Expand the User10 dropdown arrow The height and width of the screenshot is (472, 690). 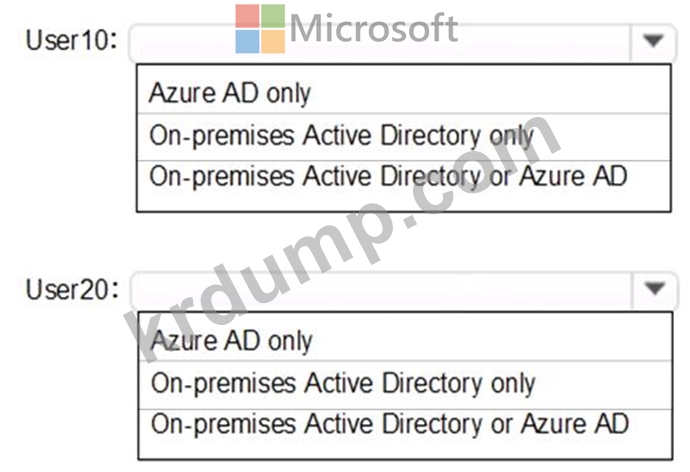click(653, 41)
